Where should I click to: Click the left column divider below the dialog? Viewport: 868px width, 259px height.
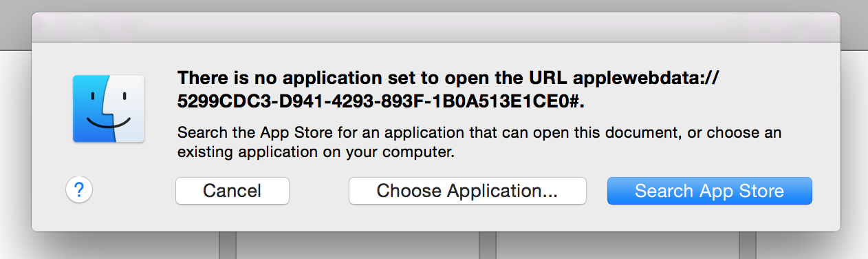tap(228, 245)
